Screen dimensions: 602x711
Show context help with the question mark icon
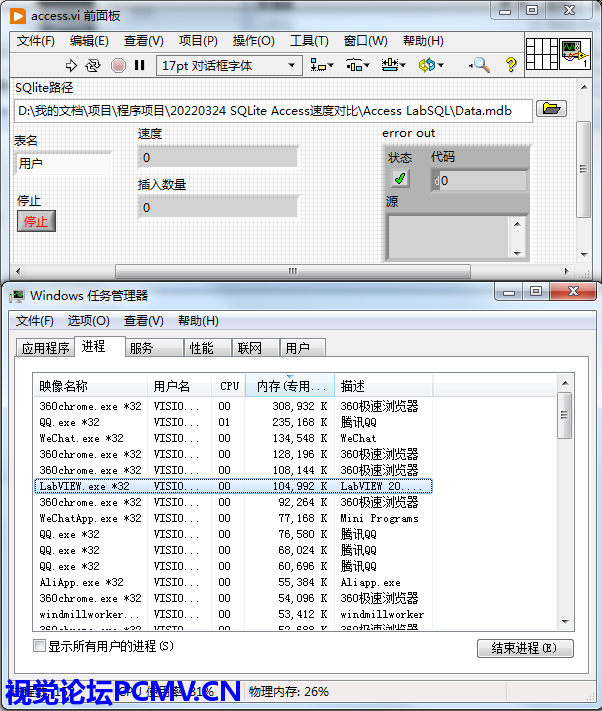click(x=511, y=65)
